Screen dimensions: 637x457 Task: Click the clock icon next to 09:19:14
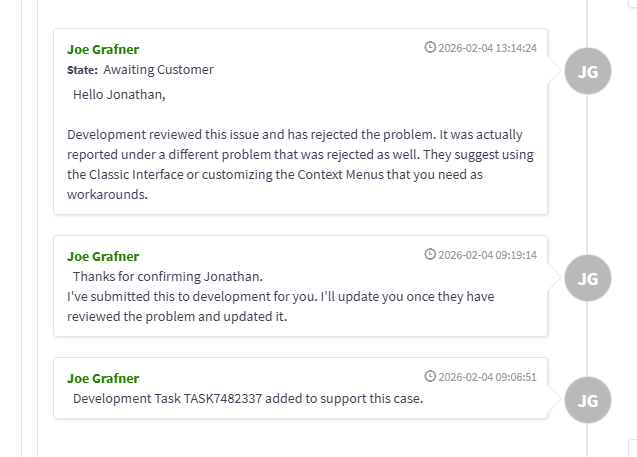pos(430,255)
